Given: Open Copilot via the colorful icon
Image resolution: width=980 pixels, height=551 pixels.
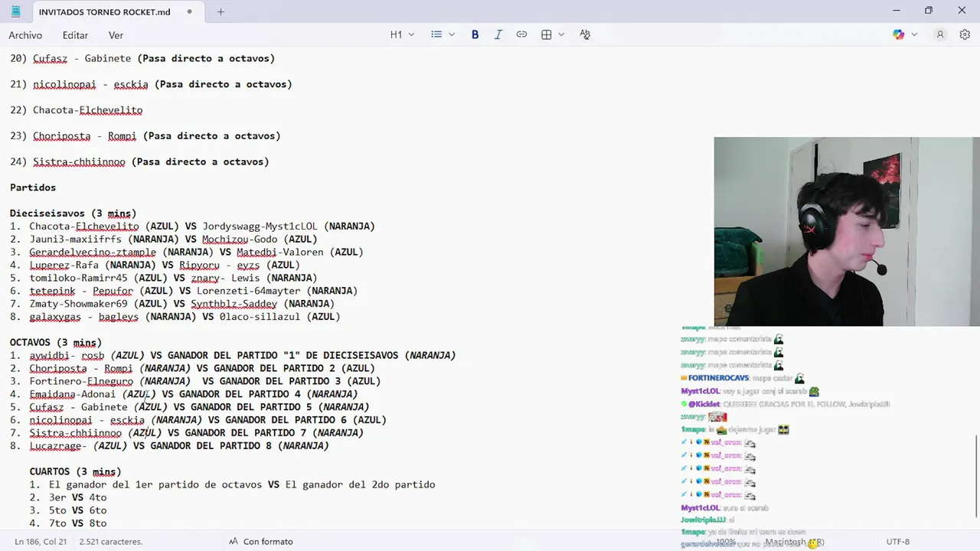Looking at the screenshot, I should [899, 34].
